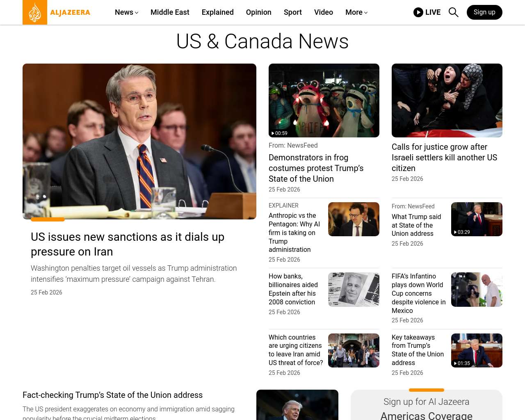Screen dimensions: 525x420
Task: Open the Fact-checking Trump's State of Union article
Action: tap(112, 395)
